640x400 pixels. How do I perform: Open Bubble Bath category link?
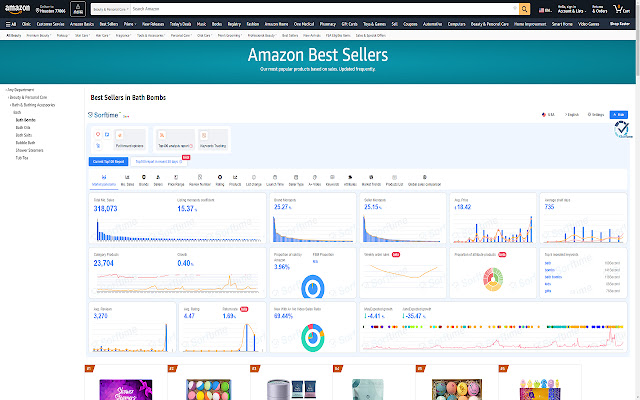click(25, 142)
